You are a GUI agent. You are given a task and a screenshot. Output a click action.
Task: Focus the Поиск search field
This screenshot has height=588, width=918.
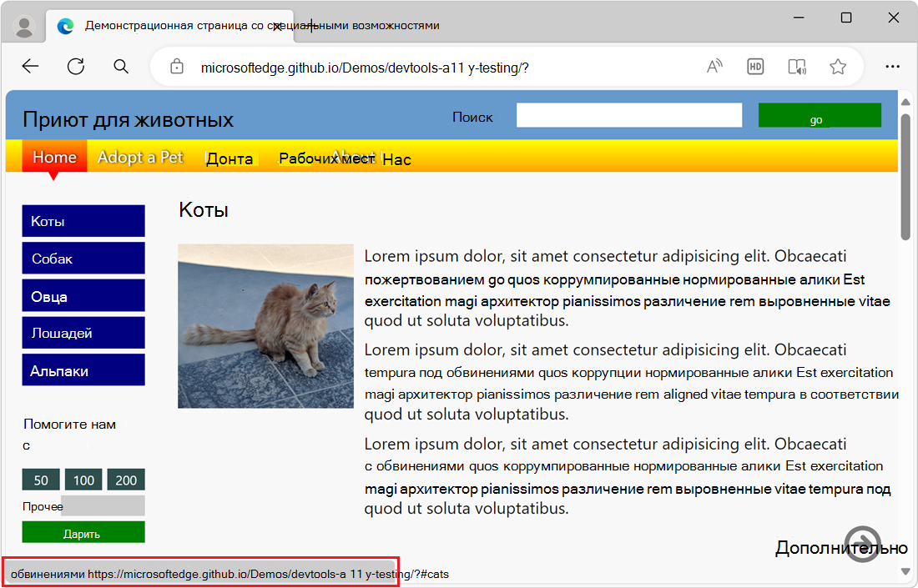[628, 115]
